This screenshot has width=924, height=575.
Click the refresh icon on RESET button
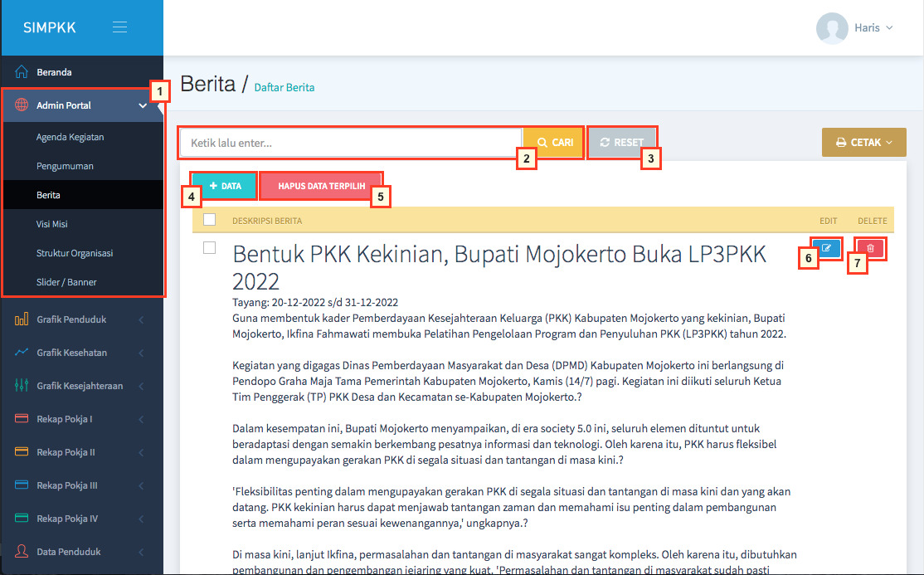pyautogui.click(x=608, y=141)
